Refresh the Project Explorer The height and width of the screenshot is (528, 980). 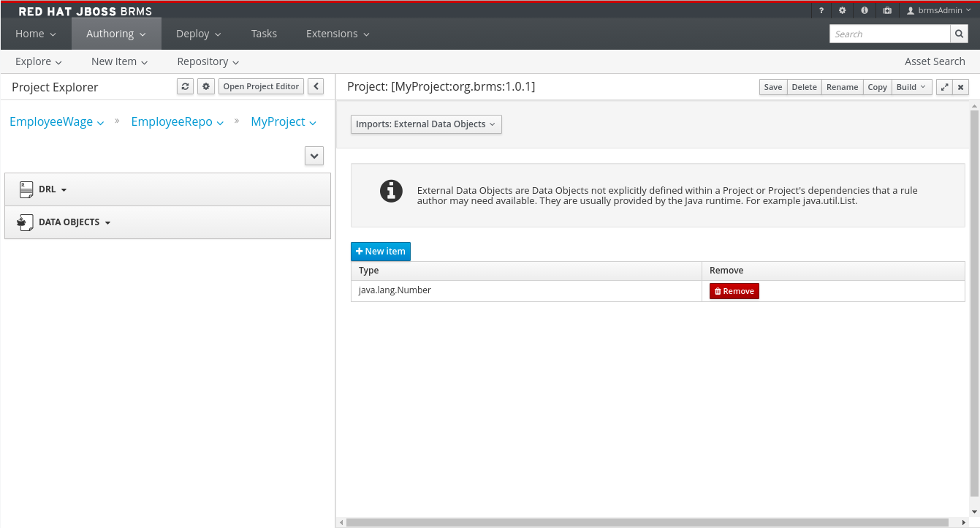click(186, 86)
